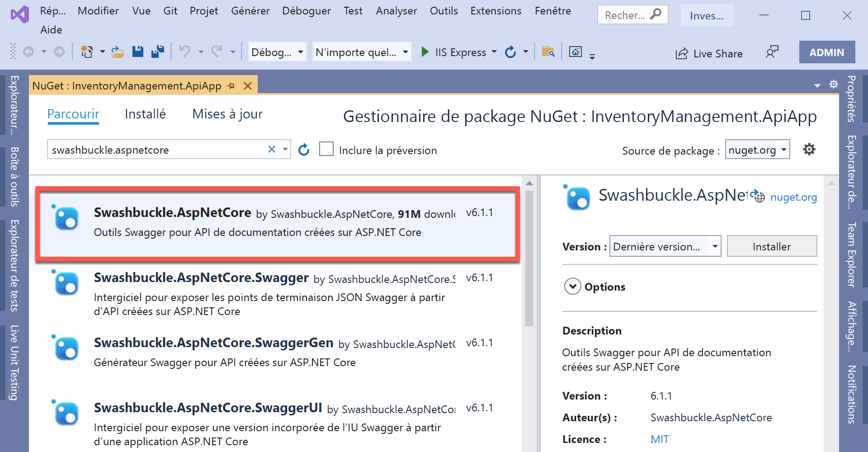Start debugging with IIS Express play button
868x452 pixels.
pos(425,52)
